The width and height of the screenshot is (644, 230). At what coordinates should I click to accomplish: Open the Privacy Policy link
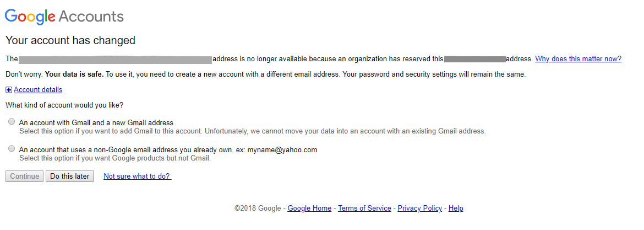coord(419,208)
